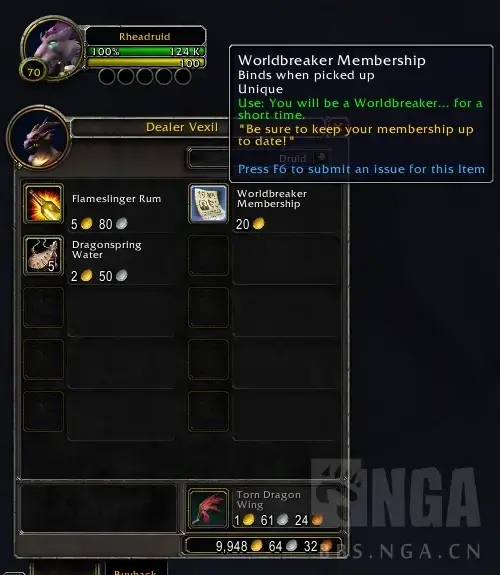The height and width of the screenshot is (575, 500).
Task: Click the gold total money display
Action: coord(263,546)
